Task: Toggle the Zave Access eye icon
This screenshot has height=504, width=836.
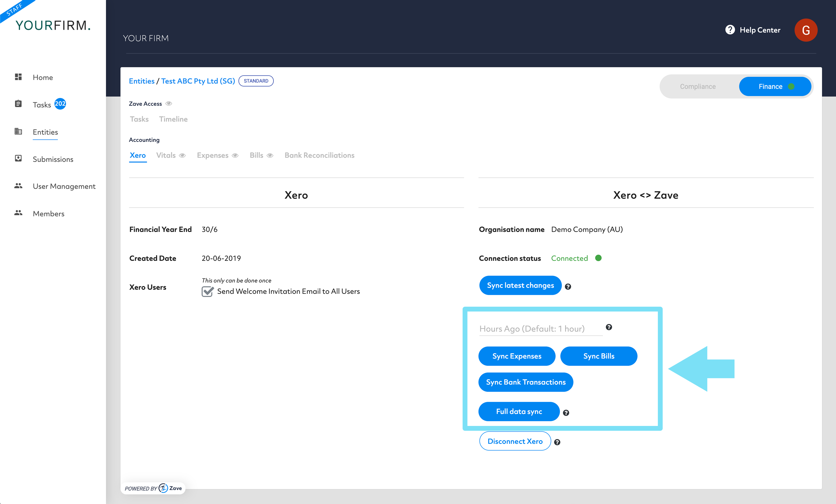Action: (x=169, y=103)
